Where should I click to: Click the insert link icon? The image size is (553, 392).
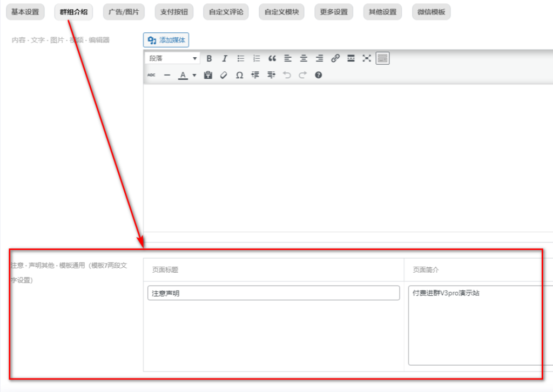335,58
